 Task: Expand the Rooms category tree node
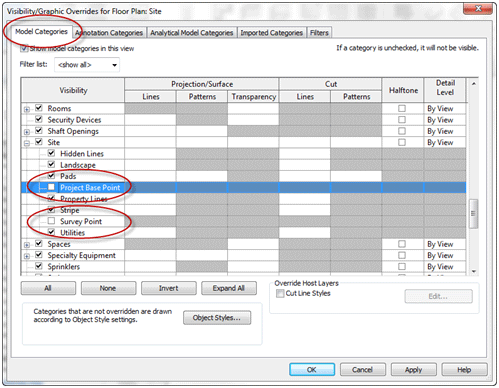[27, 109]
